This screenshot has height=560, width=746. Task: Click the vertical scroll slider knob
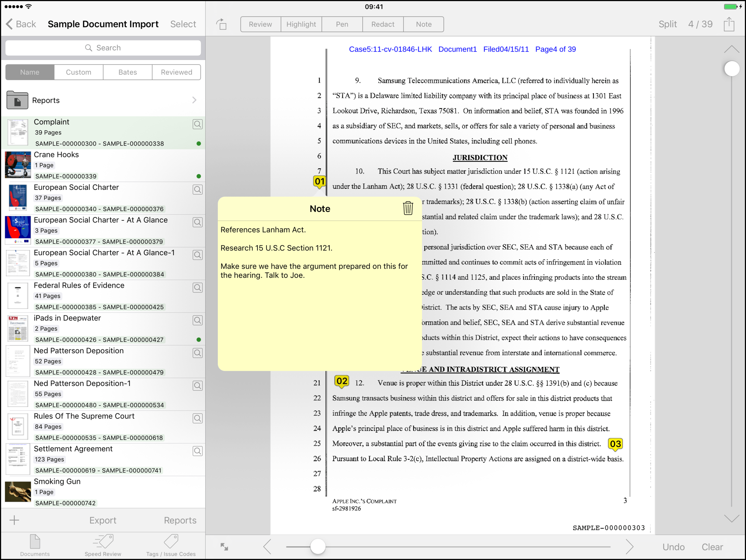[x=732, y=69]
